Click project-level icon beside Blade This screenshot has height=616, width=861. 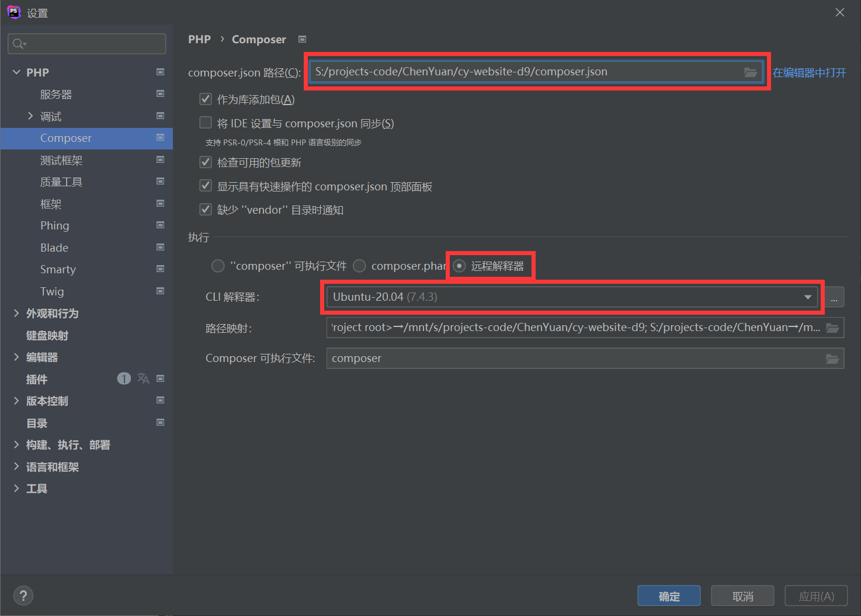160,247
